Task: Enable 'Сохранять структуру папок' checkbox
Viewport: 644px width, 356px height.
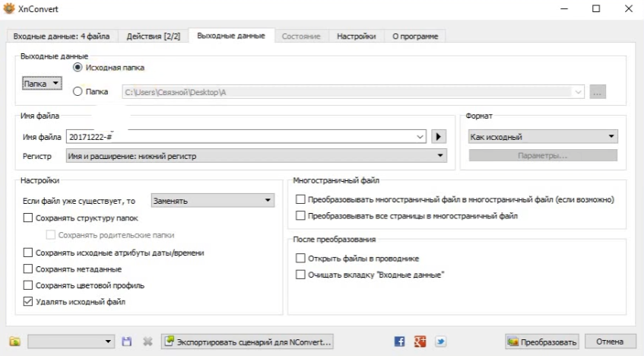Action: [x=27, y=218]
